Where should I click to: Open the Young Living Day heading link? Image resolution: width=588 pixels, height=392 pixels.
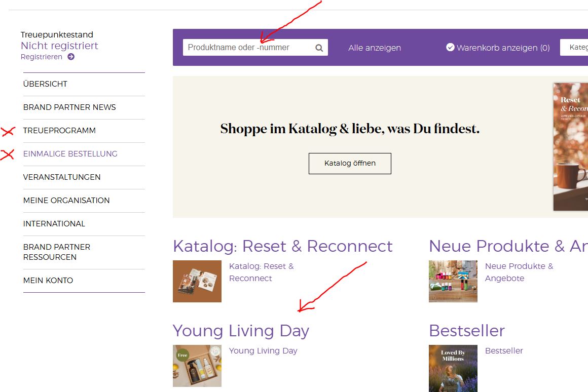tap(241, 331)
